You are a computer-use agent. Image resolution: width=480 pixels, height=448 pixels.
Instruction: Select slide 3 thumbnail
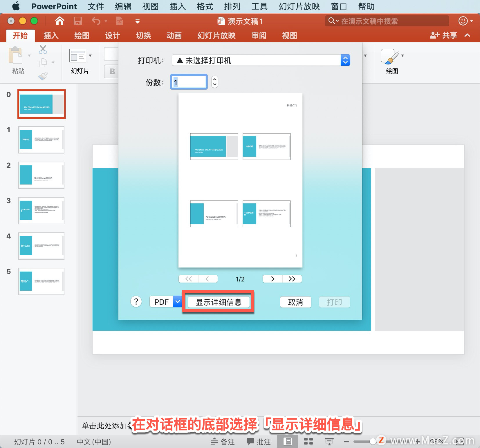click(x=41, y=211)
